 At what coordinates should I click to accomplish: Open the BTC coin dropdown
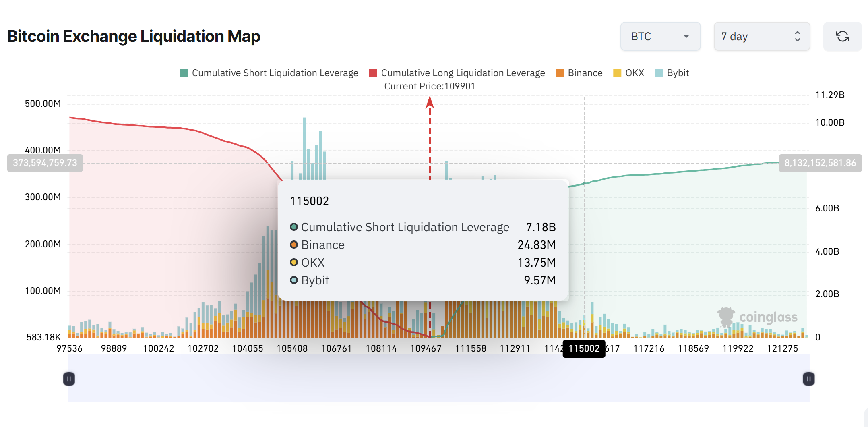660,37
